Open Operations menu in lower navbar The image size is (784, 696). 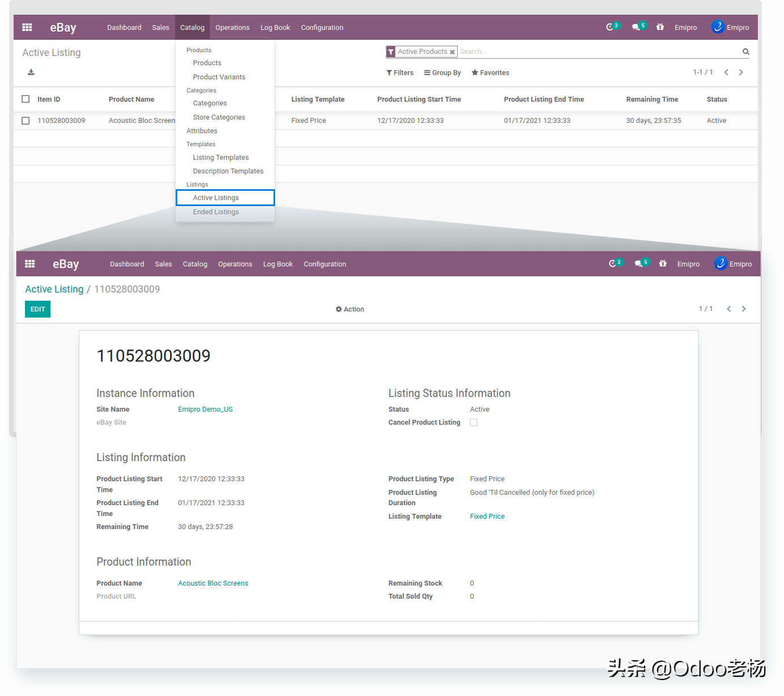[235, 264]
